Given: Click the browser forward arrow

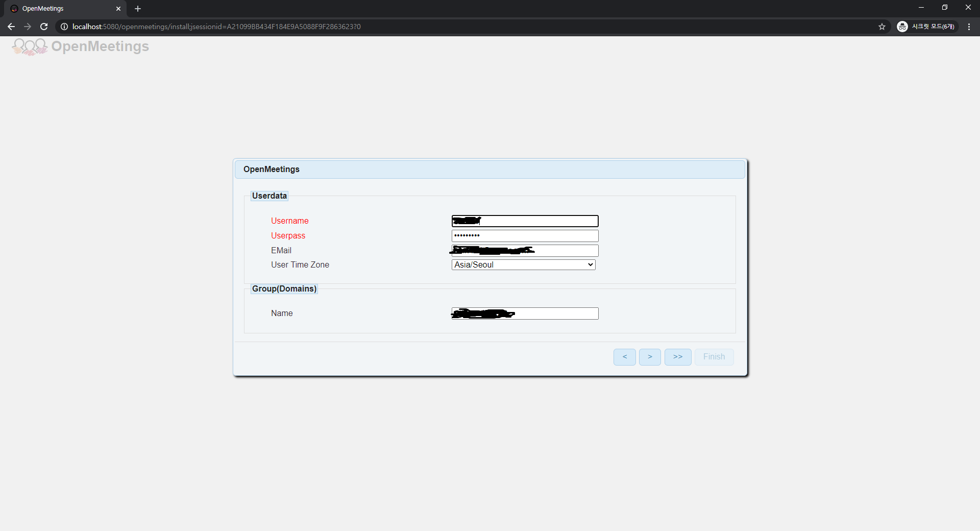Looking at the screenshot, I should [x=28, y=27].
